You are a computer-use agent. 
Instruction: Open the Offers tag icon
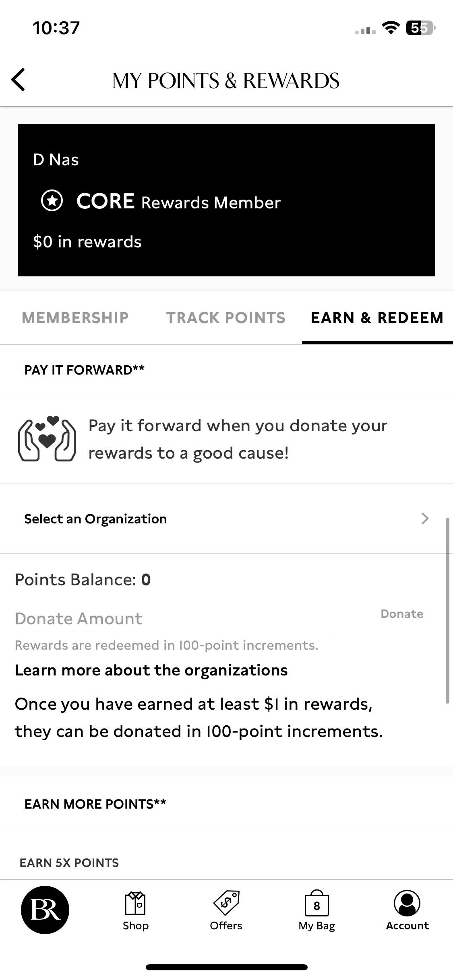(226, 903)
